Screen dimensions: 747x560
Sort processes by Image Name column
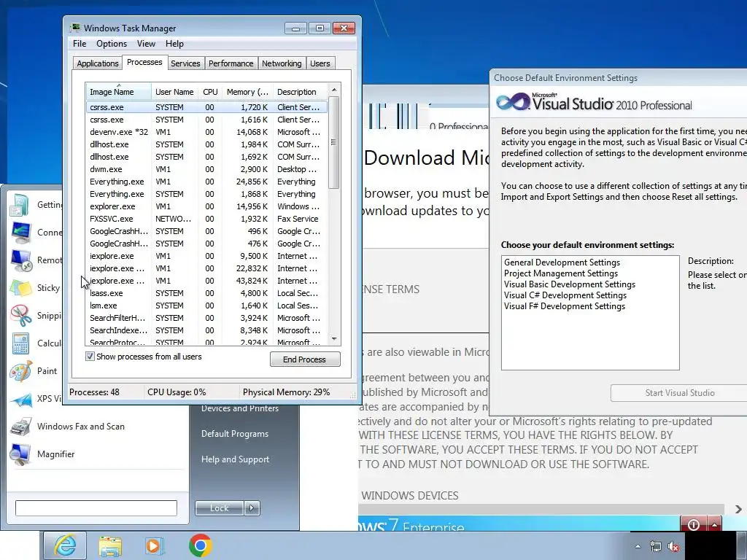point(119,92)
